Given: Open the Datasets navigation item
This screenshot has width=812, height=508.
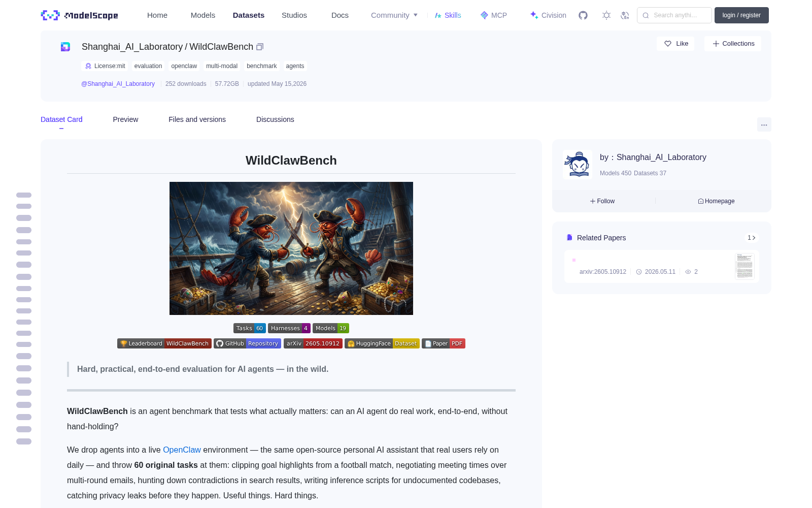Looking at the screenshot, I should click(249, 15).
